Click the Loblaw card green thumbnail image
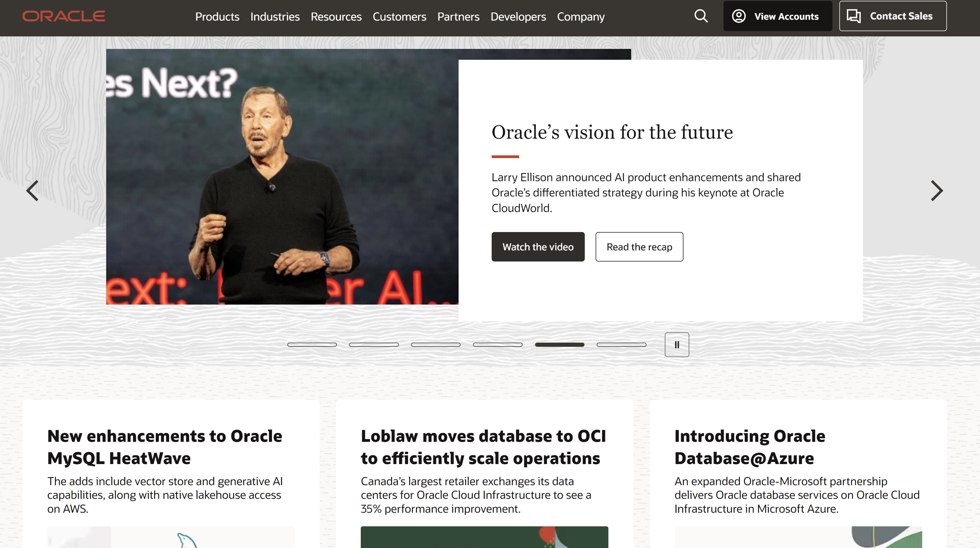This screenshot has height=548, width=980. click(484, 537)
